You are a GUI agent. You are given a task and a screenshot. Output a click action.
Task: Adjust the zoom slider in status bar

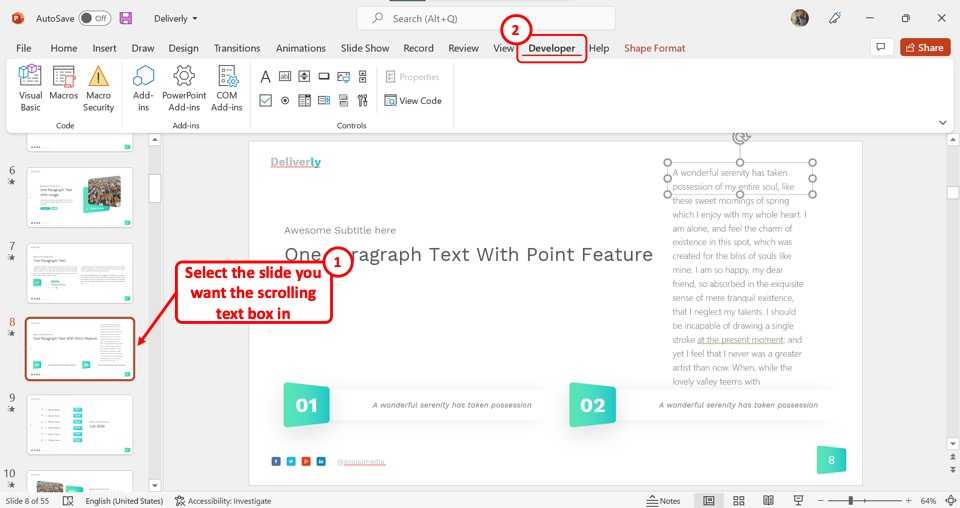[851, 500]
